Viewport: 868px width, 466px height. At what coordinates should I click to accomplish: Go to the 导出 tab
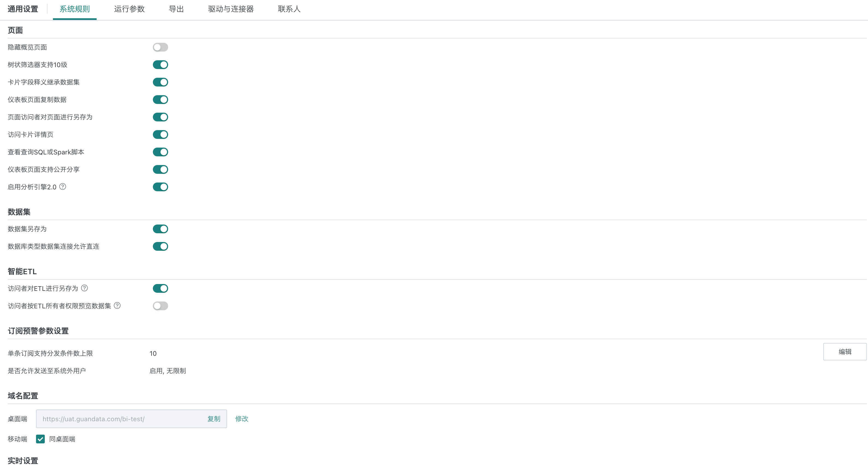(x=176, y=9)
